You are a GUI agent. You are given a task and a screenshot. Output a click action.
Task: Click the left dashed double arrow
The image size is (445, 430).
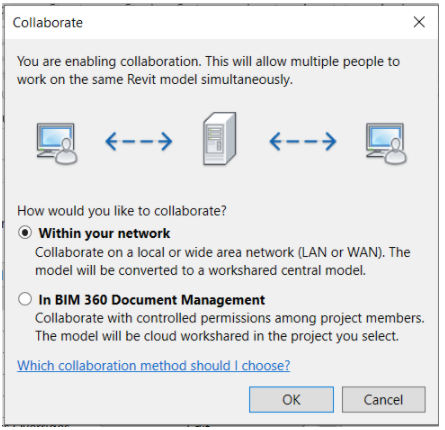click(139, 141)
